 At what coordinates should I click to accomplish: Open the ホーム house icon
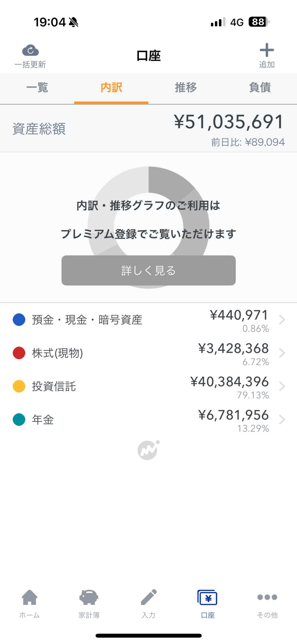[29, 597]
